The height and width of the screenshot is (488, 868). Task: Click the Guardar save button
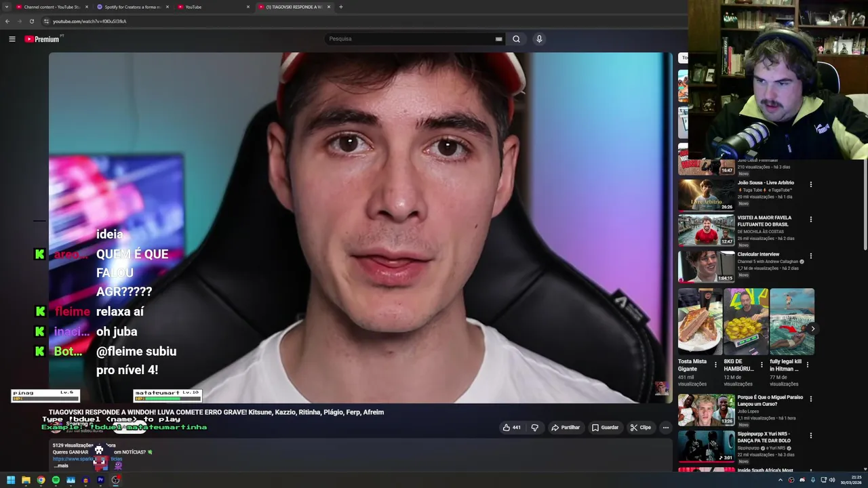(x=605, y=428)
